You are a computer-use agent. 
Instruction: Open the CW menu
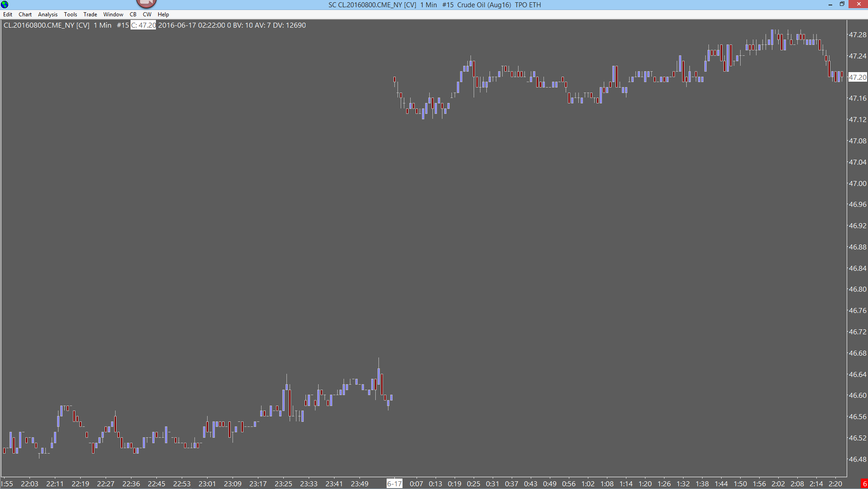pos(147,15)
